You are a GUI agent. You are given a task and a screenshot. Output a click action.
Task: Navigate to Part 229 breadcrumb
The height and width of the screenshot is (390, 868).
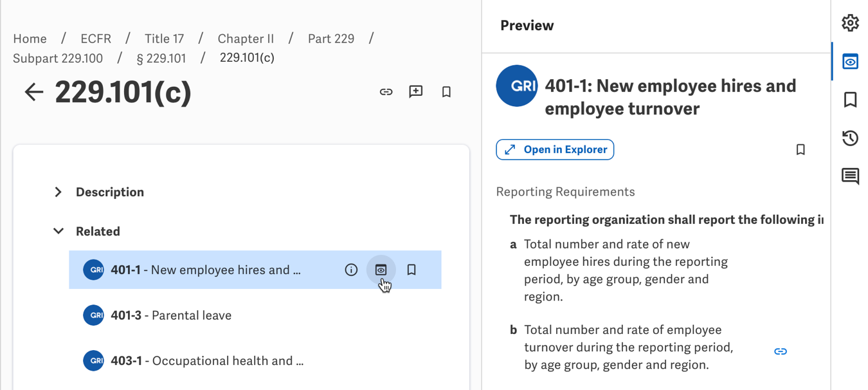click(x=331, y=39)
